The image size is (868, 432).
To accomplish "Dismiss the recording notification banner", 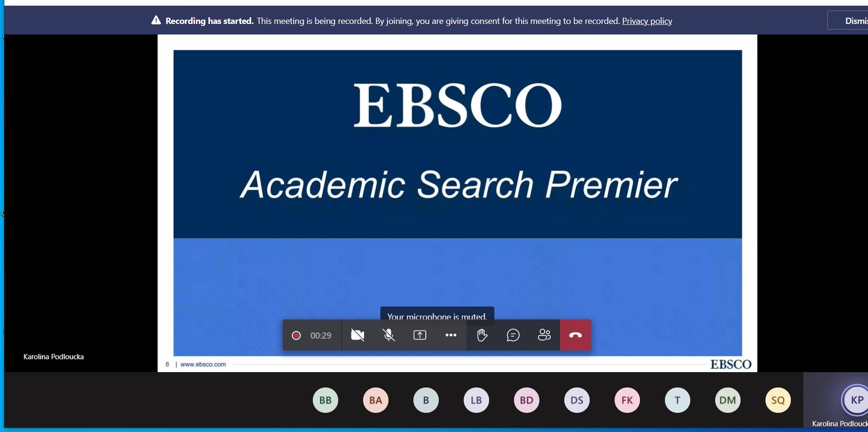I will pyautogui.click(x=849, y=21).
